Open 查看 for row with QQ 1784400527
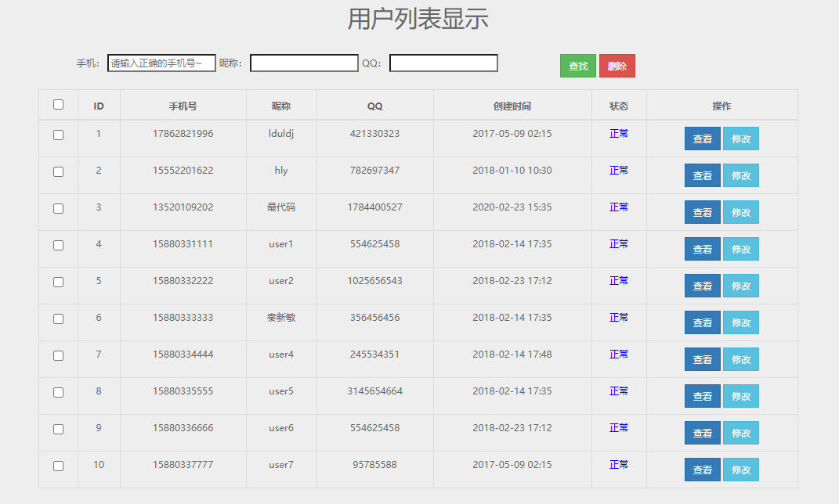This screenshot has width=839, height=504. tap(703, 212)
